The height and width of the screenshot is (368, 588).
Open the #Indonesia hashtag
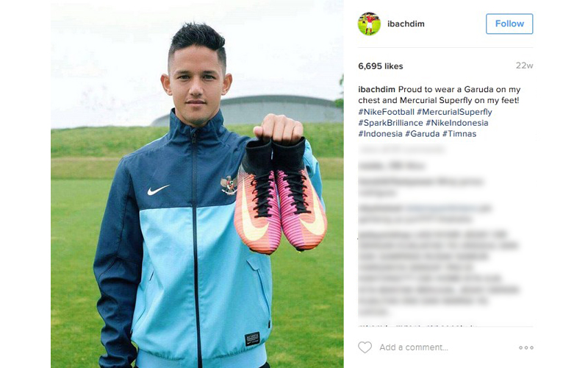coord(380,134)
